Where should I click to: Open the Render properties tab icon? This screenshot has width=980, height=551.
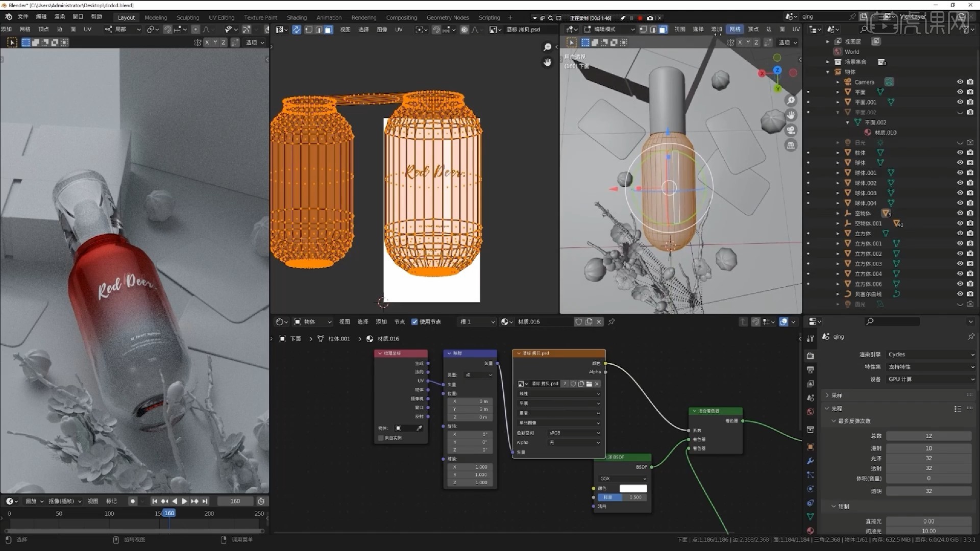[811, 356]
